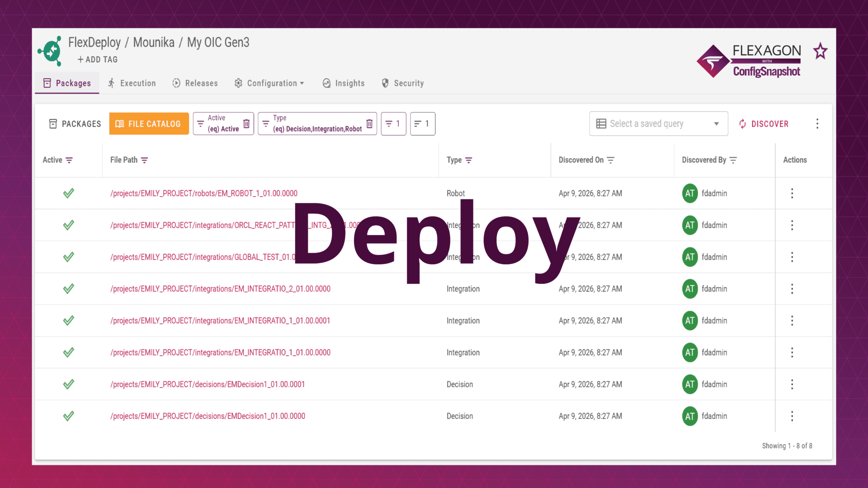Show the Packages list view

coord(75,124)
